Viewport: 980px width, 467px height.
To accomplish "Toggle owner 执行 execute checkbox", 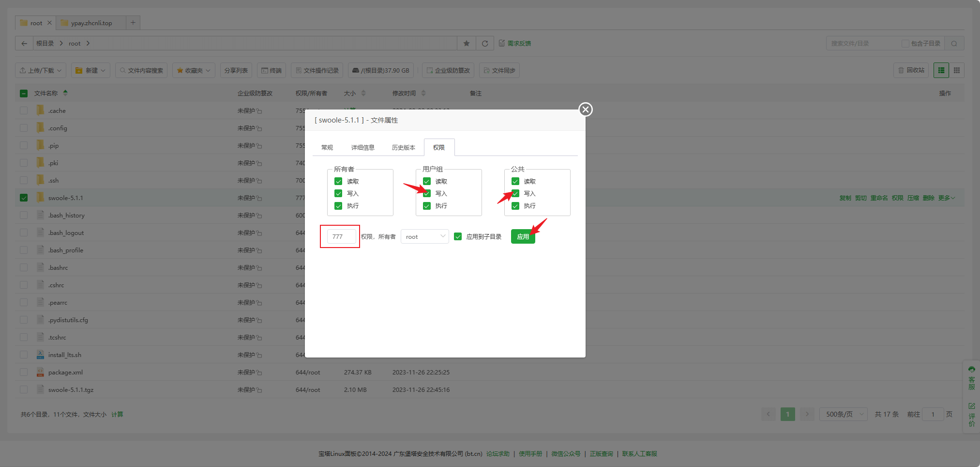I will 338,206.
